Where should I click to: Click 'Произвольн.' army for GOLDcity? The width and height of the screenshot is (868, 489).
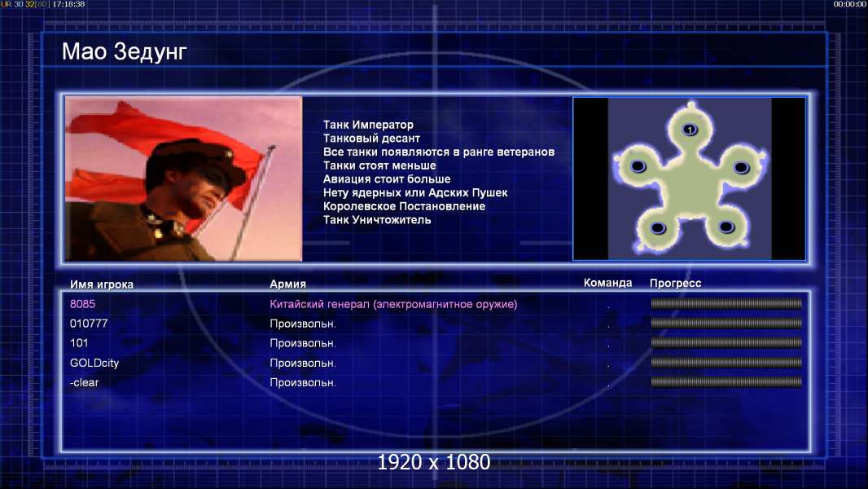pyautogui.click(x=303, y=363)
